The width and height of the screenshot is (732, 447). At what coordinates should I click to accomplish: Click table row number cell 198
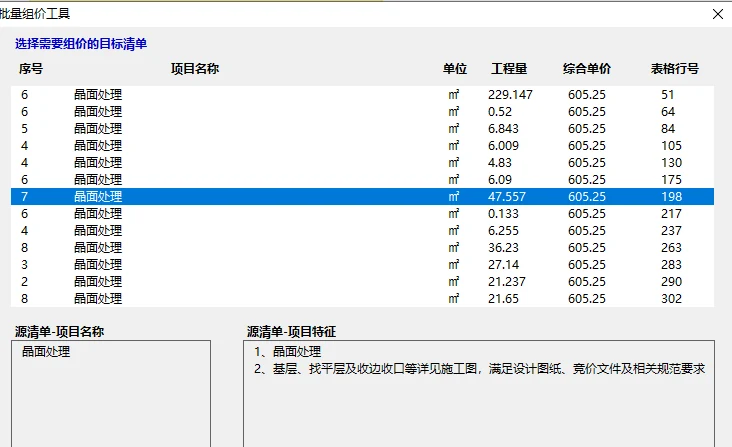pyautogui.click(x=671, y=196)
